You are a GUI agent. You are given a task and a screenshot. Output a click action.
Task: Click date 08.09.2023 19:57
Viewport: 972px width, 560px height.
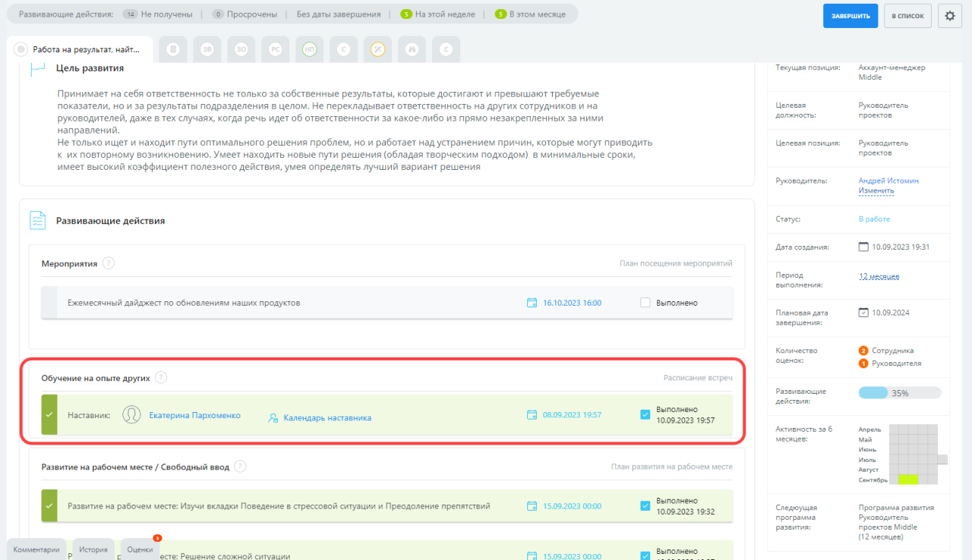click(572, 415)
